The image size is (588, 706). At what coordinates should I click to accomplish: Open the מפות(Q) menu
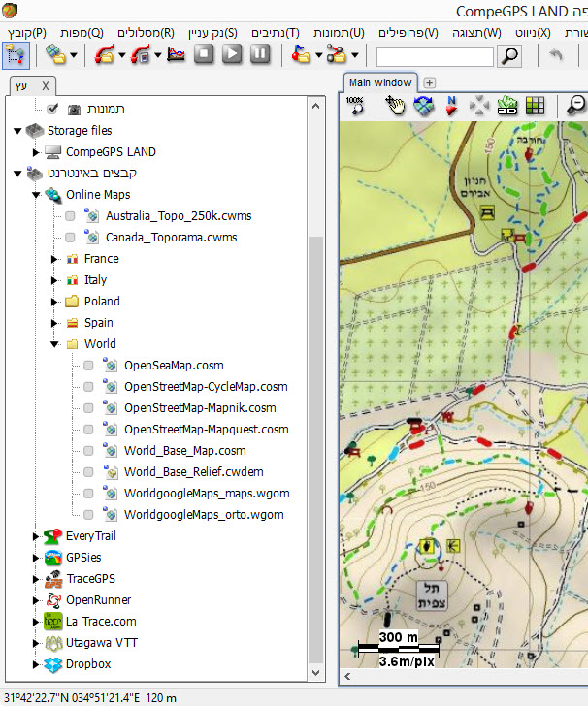pyautogui.click(x=82, y=33)
